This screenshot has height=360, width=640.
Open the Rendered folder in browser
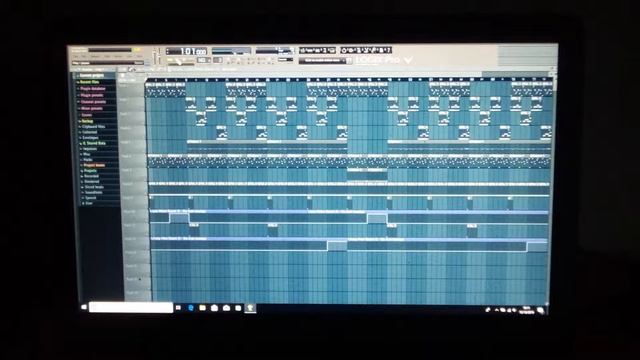click(91, 182)
